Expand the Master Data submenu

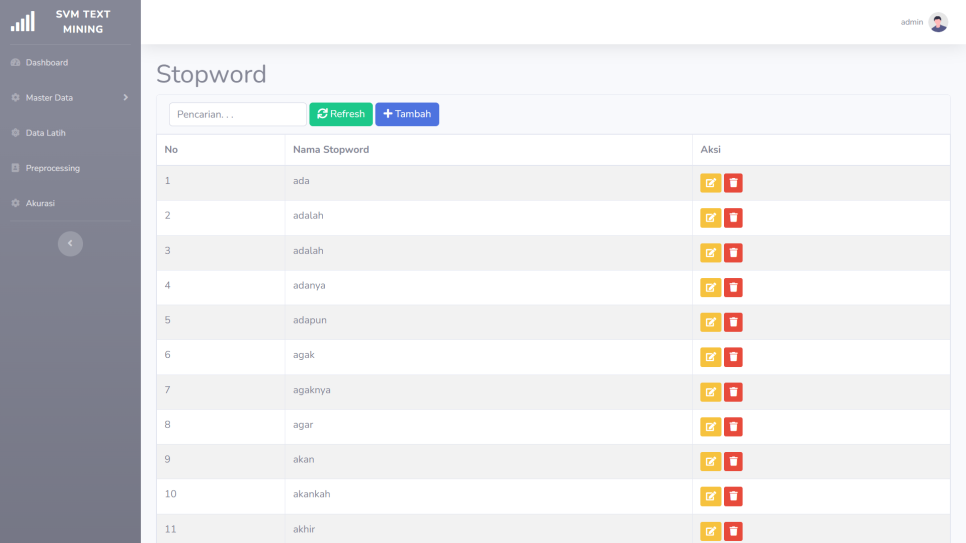tap(70, 98)
